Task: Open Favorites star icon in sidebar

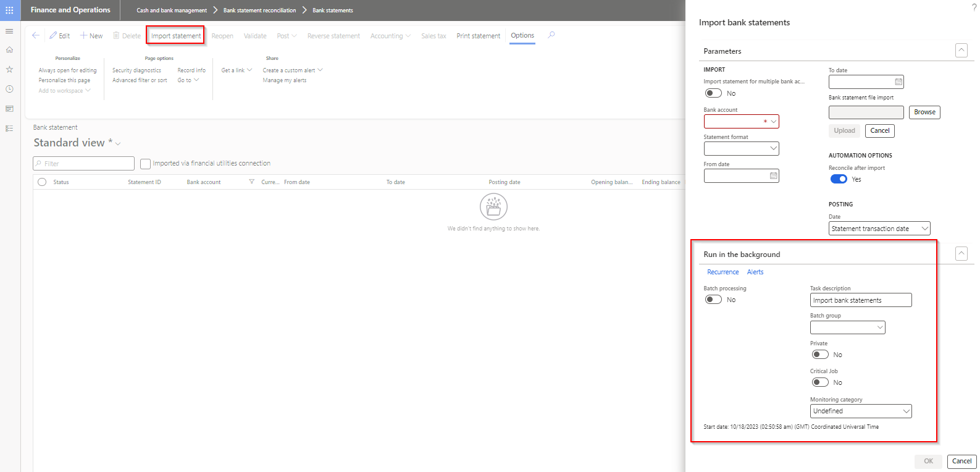Action: [9, 70]
